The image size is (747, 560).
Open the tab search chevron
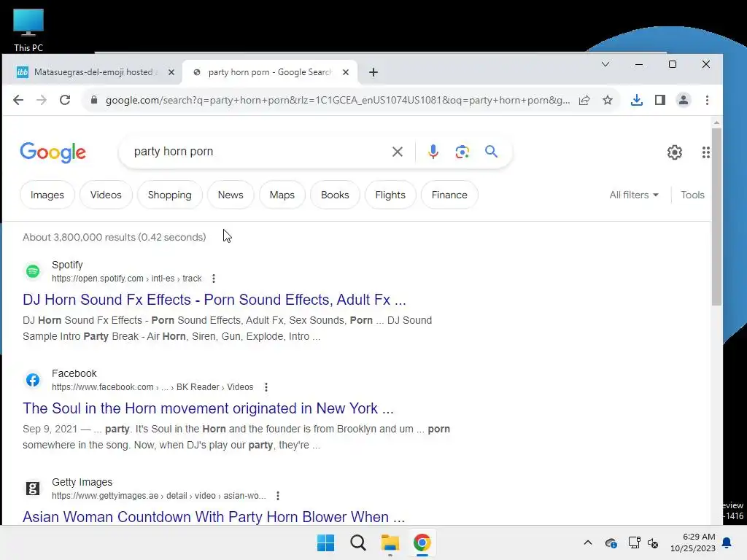point(605,64)
